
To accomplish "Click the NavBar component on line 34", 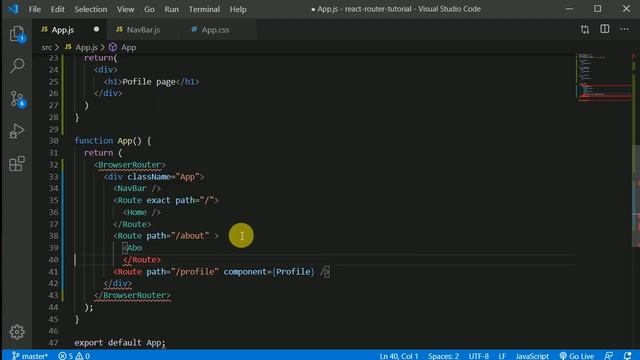I will click(x=137, y=188).
